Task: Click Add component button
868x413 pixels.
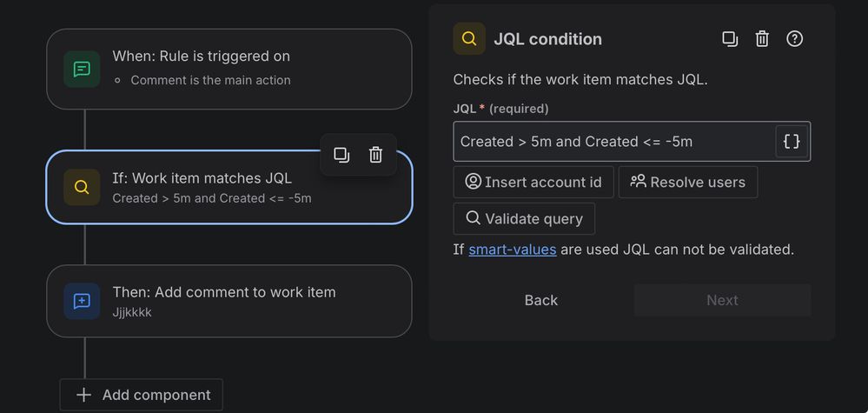Action: click(x=141, y=395)
